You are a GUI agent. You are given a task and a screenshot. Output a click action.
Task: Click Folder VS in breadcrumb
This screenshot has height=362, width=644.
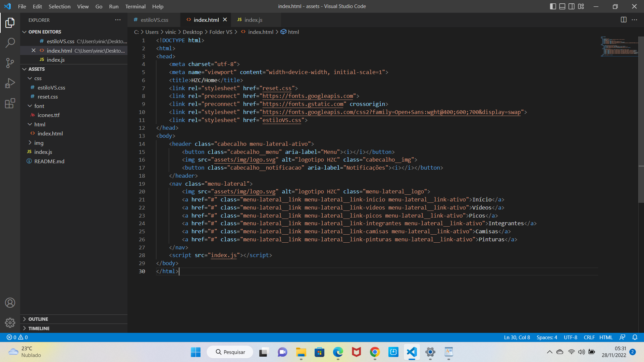pyautogui.click(x=221, y=32)
